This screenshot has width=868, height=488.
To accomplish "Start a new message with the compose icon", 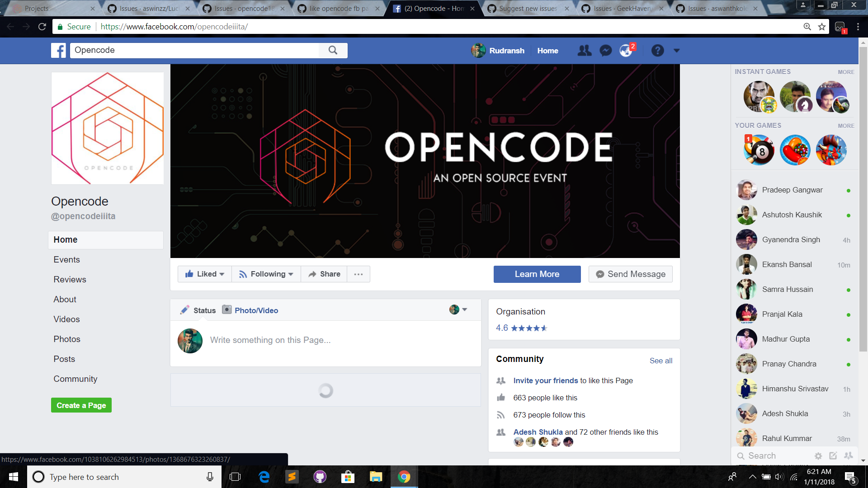I will [833, 456].
